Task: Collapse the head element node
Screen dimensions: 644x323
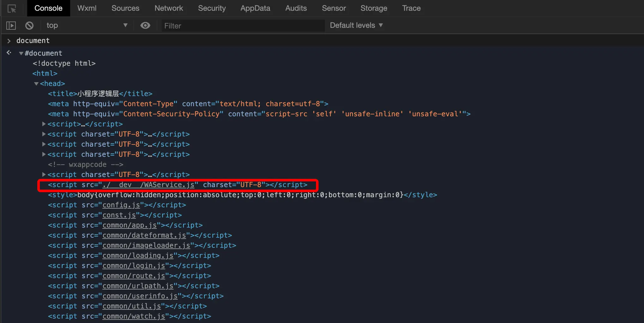Action: pos(36,84)
